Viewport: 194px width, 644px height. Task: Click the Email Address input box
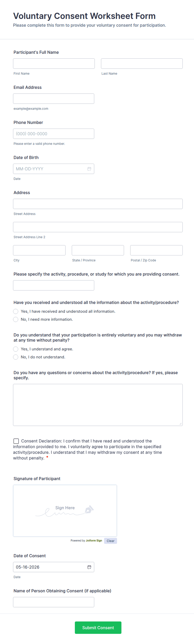[x=54, y=99]
